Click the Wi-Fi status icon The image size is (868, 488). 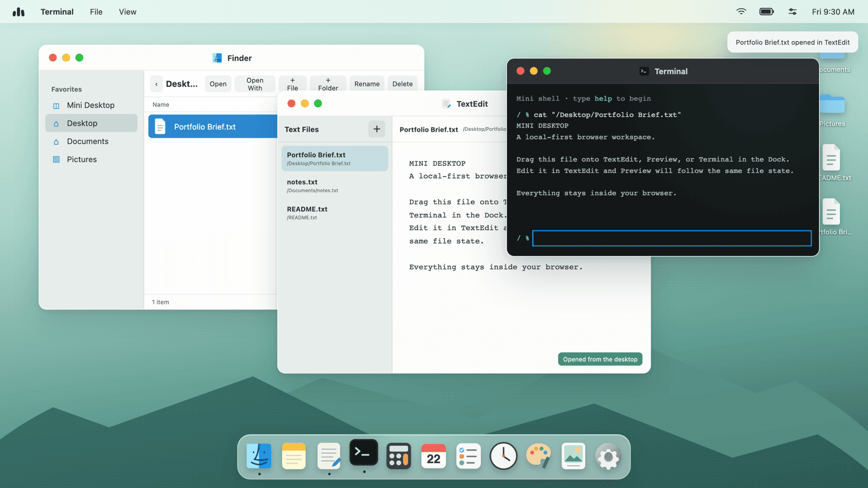coord(741,11)
